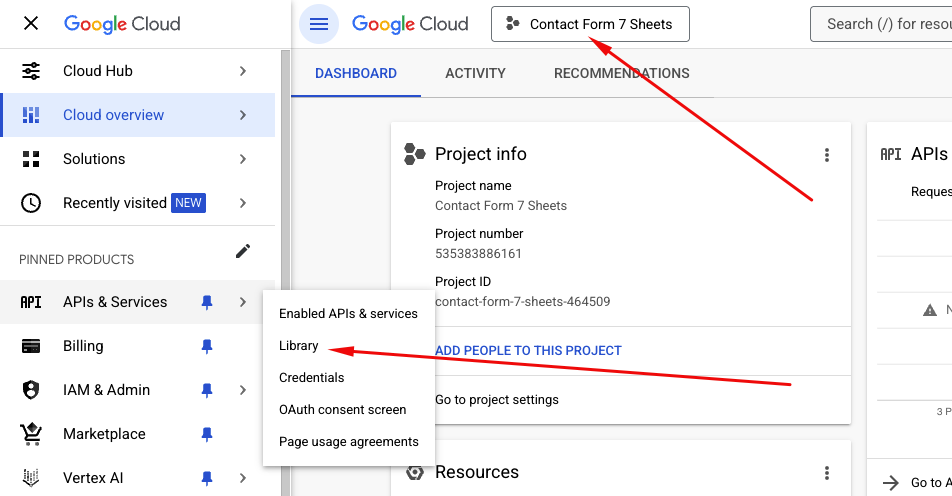Click the APIs card API icon
The height and width of the screenshot is (496, 952).
891,154
